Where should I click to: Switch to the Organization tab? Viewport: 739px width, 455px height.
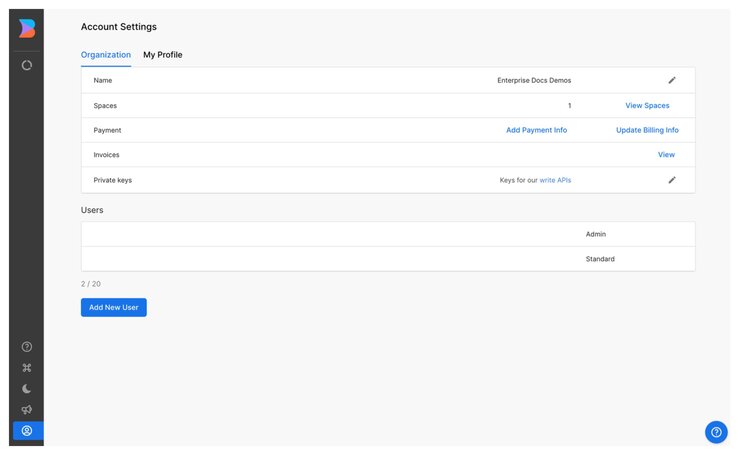tap(106, 55)
